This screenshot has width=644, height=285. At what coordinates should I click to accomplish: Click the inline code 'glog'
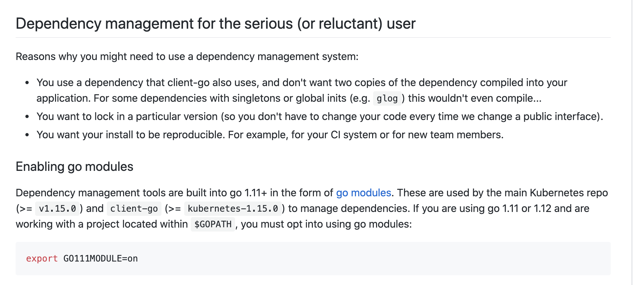pos(387,98)
